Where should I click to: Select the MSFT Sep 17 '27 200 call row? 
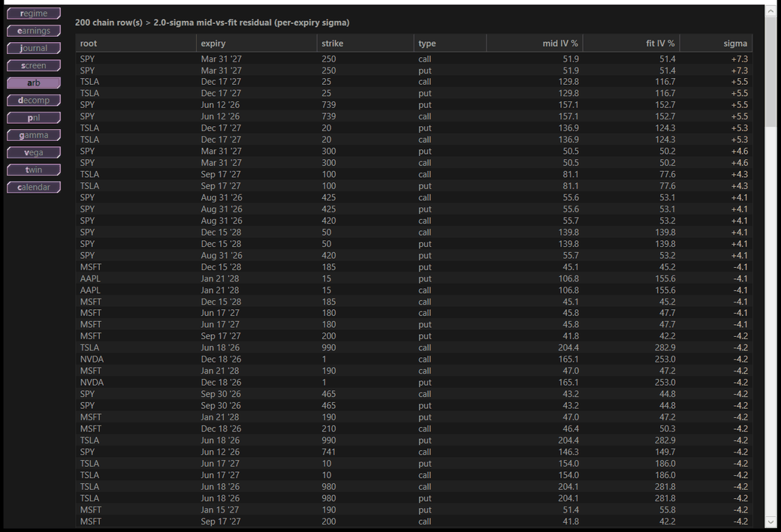pyautogui.click(x=414, y=521)
